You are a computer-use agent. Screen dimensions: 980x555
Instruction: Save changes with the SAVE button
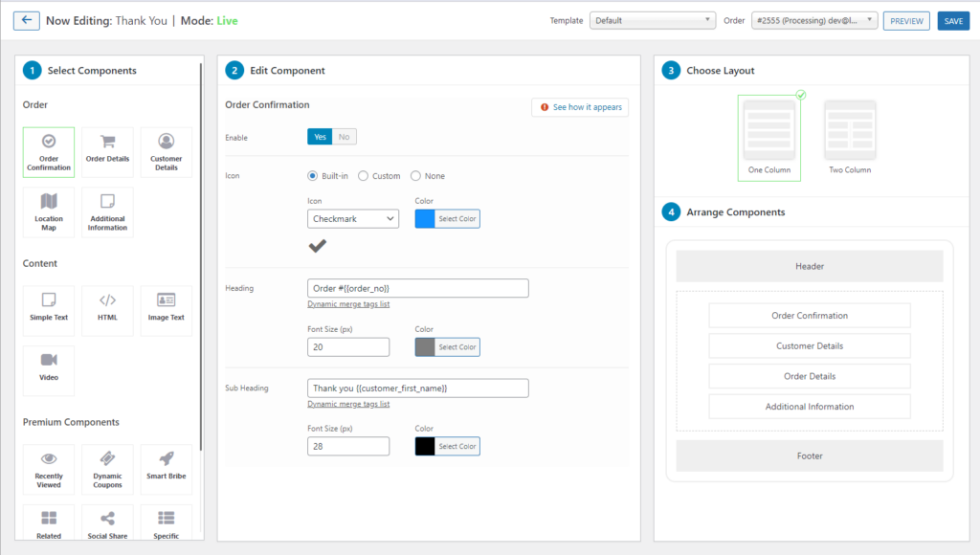[953, 21]
